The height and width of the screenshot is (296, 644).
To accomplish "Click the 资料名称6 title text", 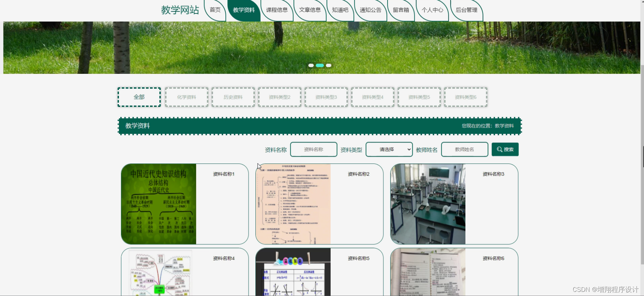I will coord(493,258).
